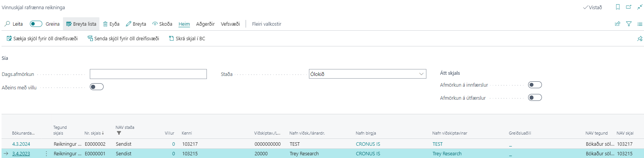Enable the Aðeins með villu switch

point(97,87)
